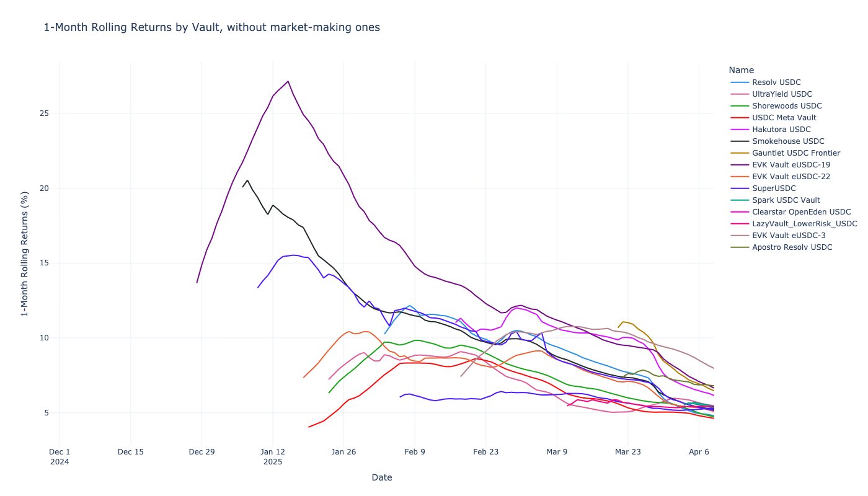Click the Hakutora USDC legend item

tap(781, 130)
